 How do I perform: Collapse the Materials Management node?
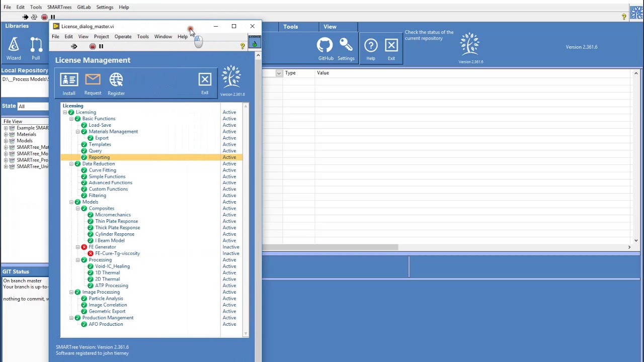click(x=78, y=132)
